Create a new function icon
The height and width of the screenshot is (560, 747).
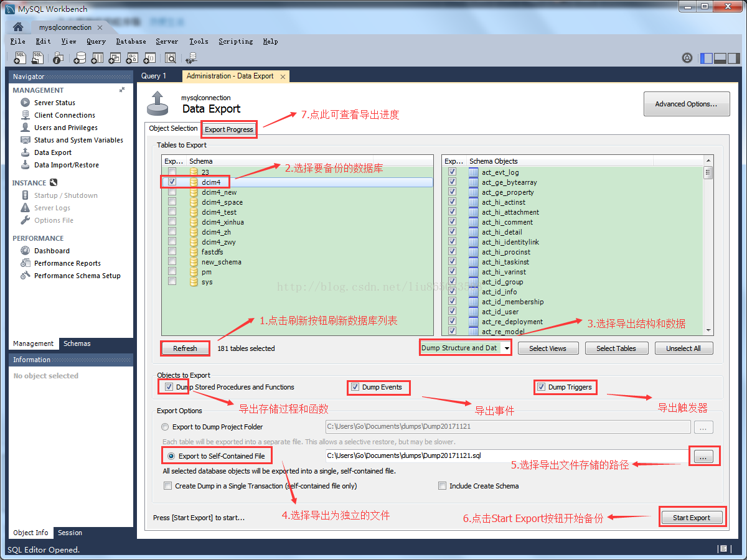click(149, 58)
